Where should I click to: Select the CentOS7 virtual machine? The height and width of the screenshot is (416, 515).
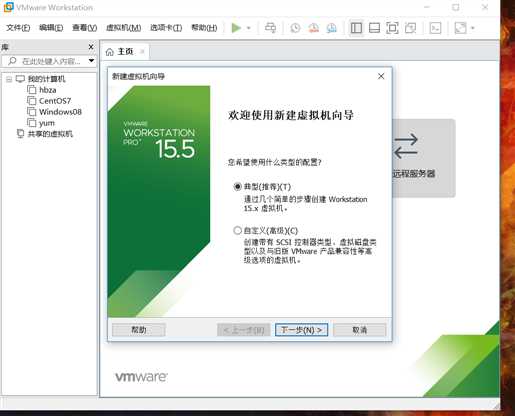point(55,101)
